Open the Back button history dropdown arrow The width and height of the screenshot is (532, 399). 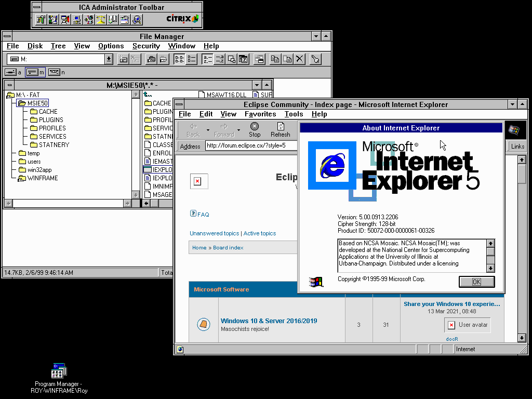pos(208,130)
